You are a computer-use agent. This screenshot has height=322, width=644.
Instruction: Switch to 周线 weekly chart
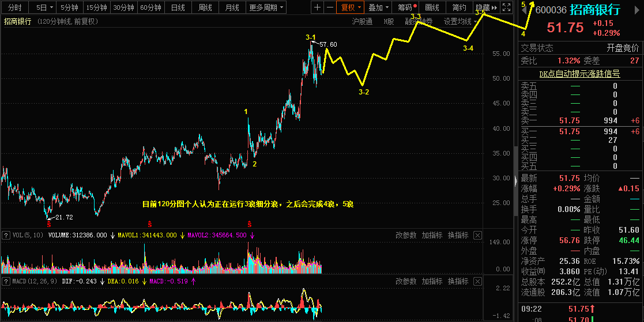[205, 7]
